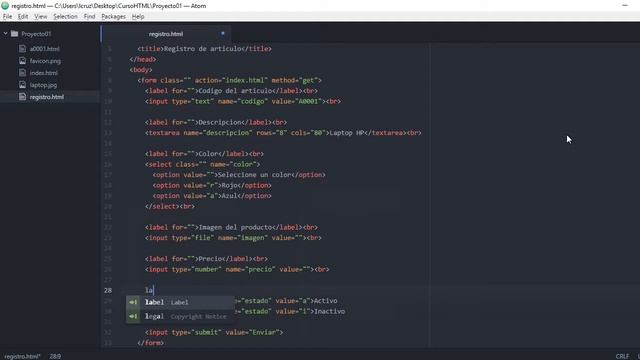Image resolution: width=640 pixels, height=360 pixels.
Task: Click the estado Activo radio line
Action: click(287, 301)
